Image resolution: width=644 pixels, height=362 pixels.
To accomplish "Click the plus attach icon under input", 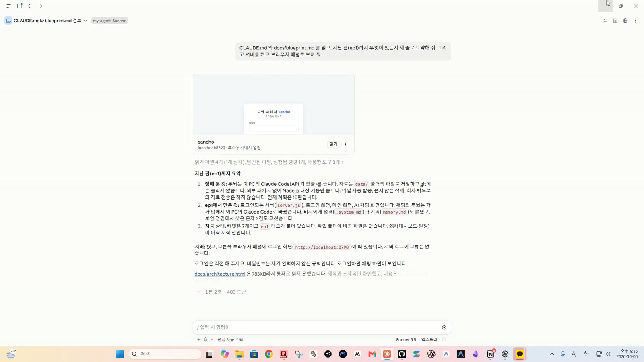I will coord(199,339).
